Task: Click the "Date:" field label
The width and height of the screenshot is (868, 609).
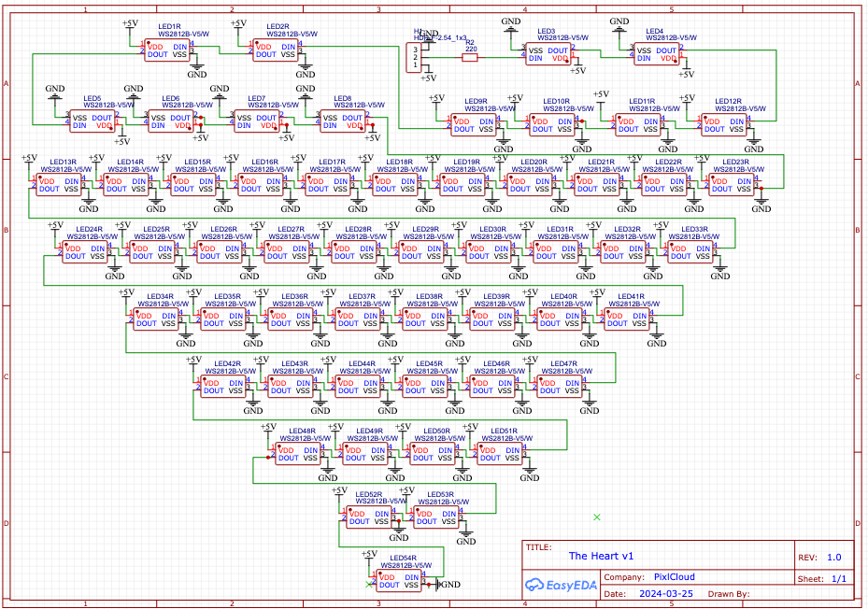Action: click(615, 593)
